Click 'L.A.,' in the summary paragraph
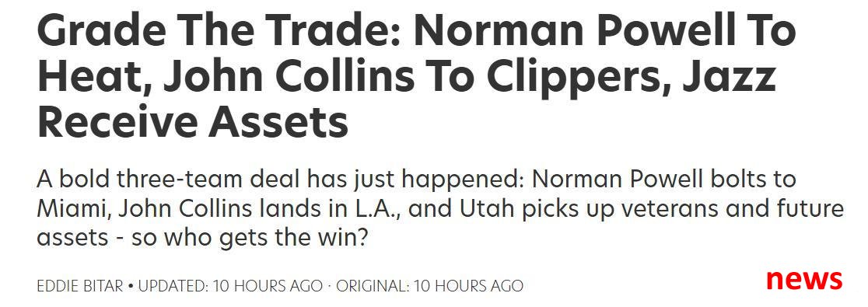The width and height of the screenshot is (868, 307). (376, 209)
